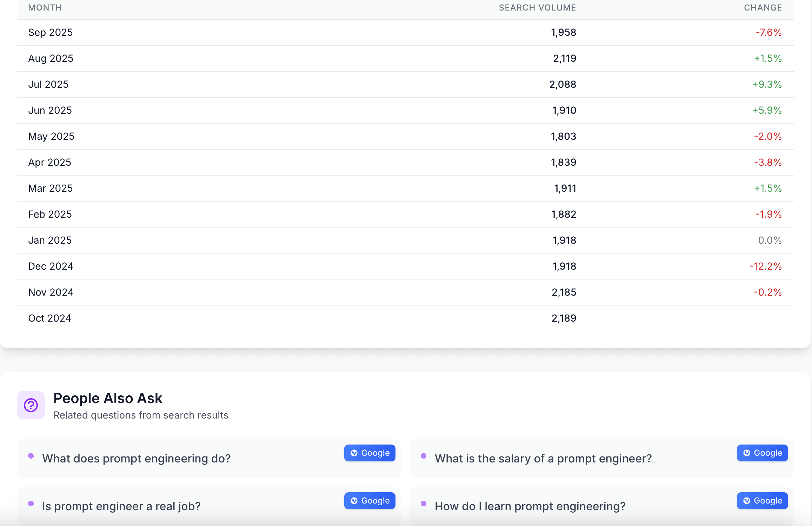Screen dimensions: 812x526
Task: Click the Aug 2025 search volume value
Action: coord(564,58)
